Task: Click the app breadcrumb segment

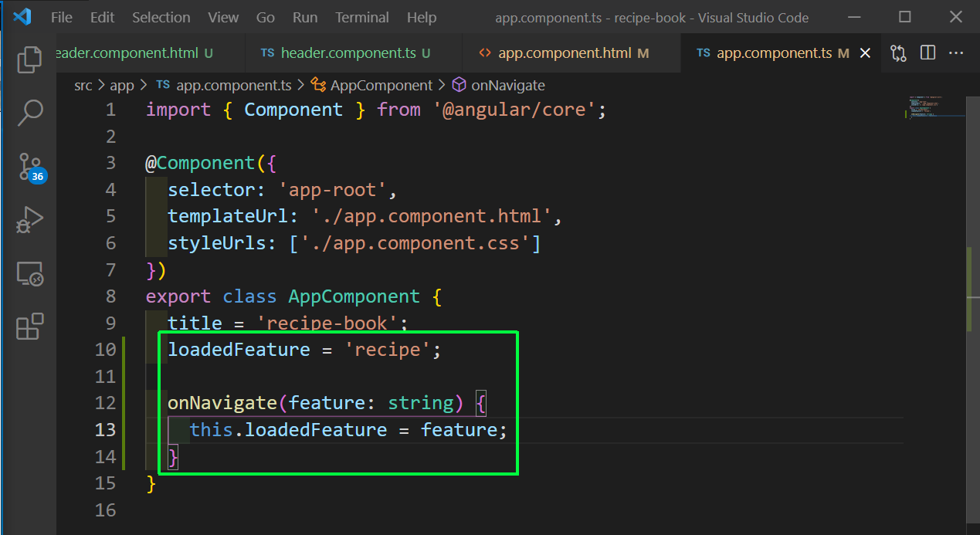Action: point(122,85)
